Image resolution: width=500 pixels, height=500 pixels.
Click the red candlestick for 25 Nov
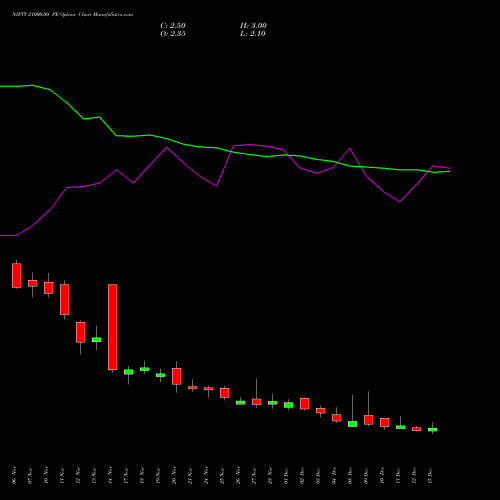(x=225, y=393)
